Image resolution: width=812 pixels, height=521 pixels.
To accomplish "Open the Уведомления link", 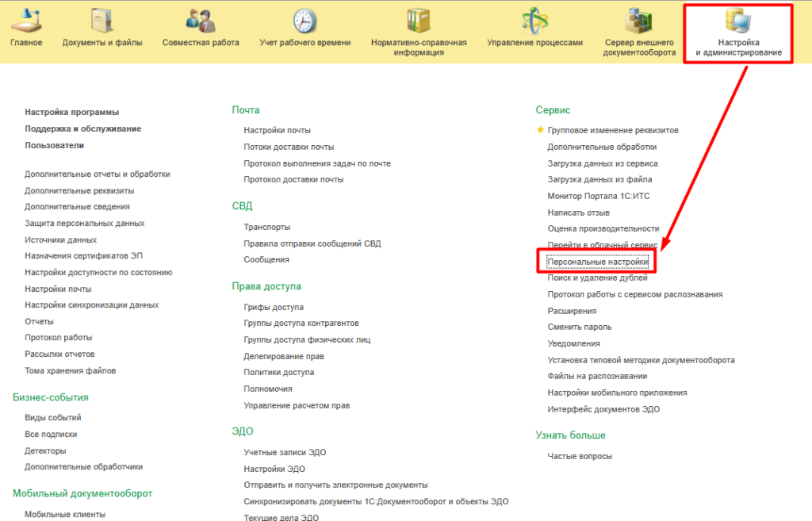I will 574,343.
